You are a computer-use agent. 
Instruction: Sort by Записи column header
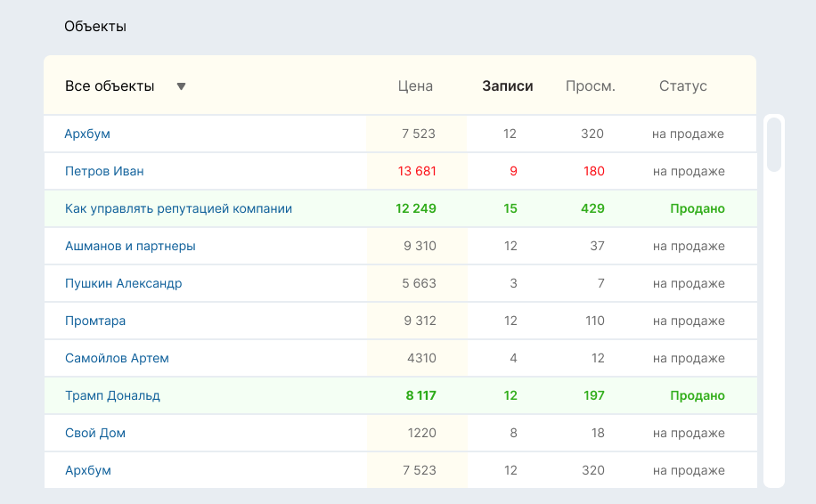coord(508,85)
